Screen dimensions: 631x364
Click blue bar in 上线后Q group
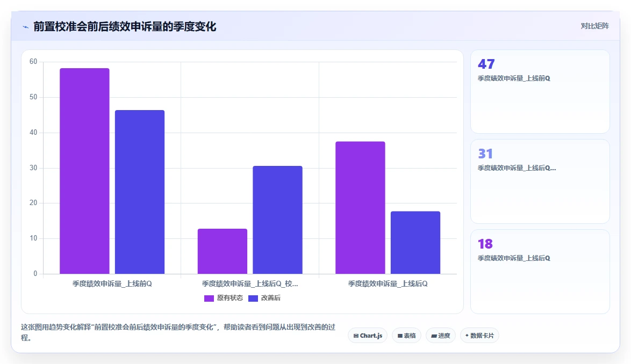(415, 243)
